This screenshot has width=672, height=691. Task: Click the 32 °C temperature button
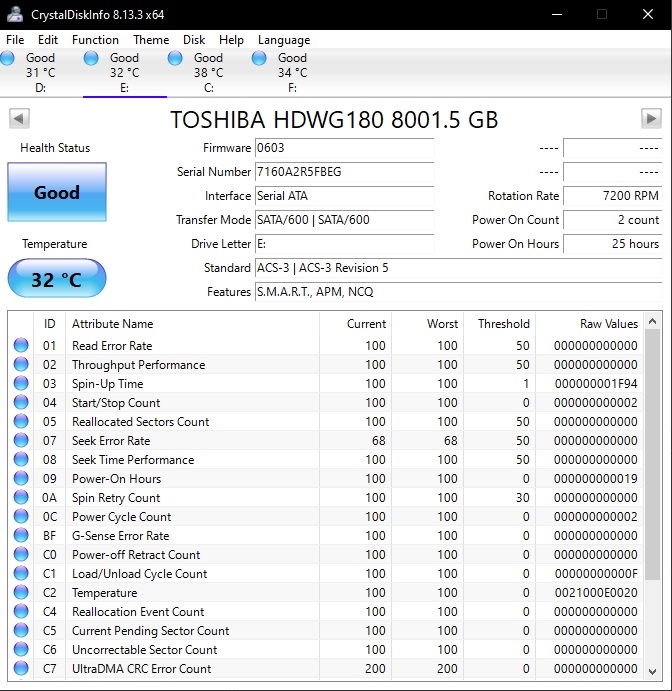tap(57, 279)
